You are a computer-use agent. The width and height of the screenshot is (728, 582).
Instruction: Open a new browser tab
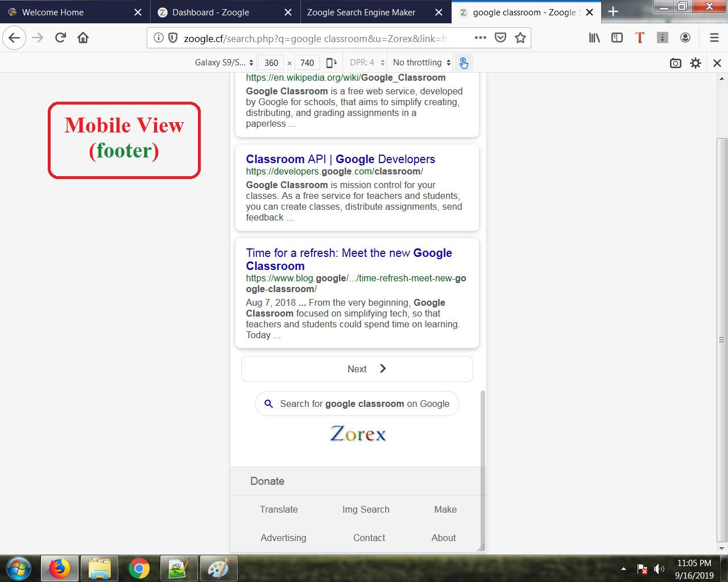613,12
